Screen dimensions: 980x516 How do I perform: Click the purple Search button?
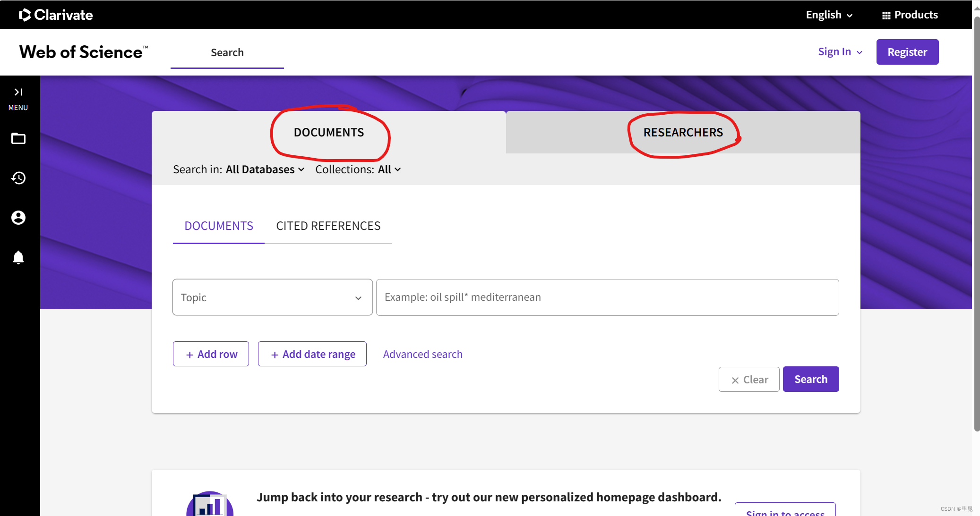pyautogui.click(x=810, y=379)
